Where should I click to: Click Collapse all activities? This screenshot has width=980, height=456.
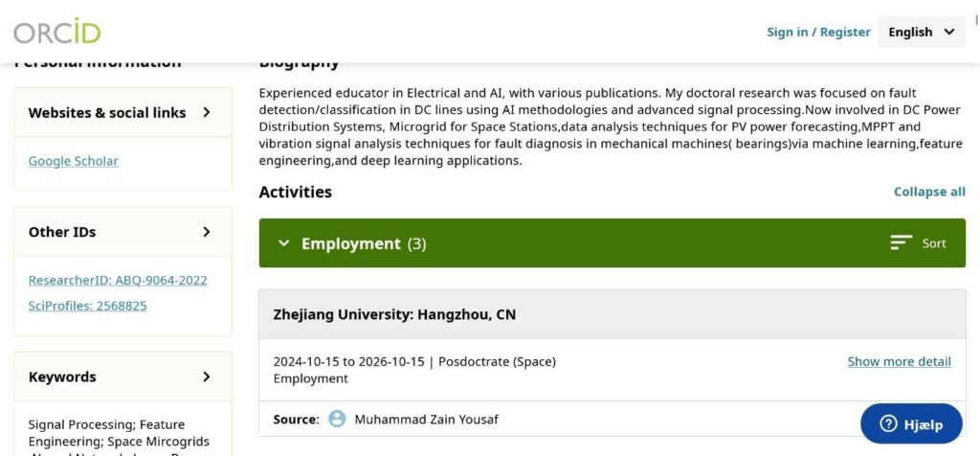point(929,192)
